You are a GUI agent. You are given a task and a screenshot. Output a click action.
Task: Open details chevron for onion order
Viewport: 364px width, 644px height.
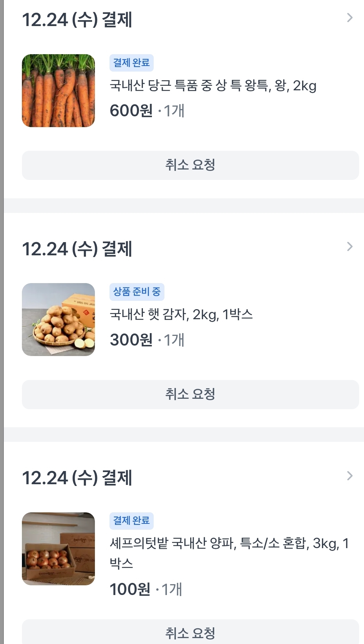(x=350, y=476)
